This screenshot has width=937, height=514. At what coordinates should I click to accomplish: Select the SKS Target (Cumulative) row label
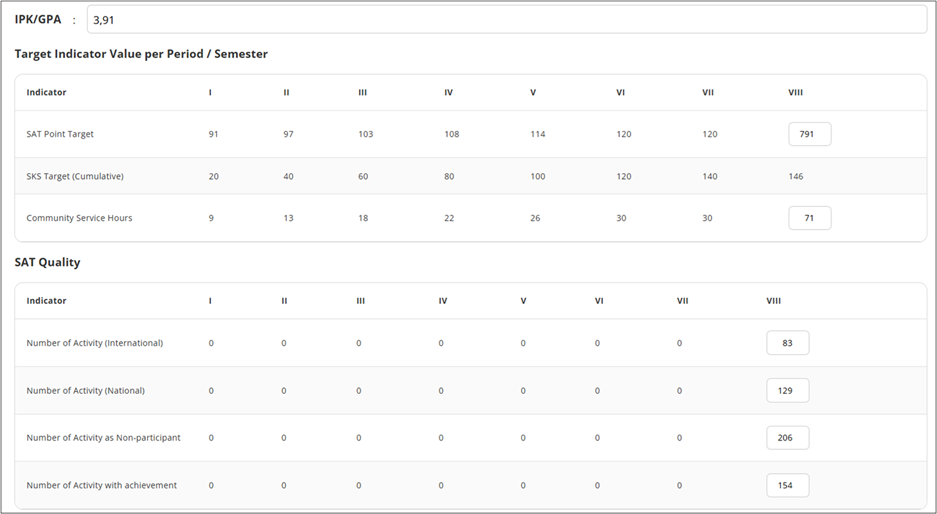coord(75,176)
